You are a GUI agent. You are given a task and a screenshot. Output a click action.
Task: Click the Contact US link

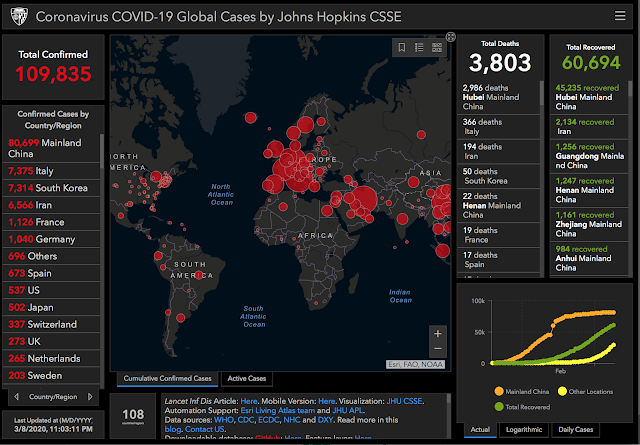[204, 429]
